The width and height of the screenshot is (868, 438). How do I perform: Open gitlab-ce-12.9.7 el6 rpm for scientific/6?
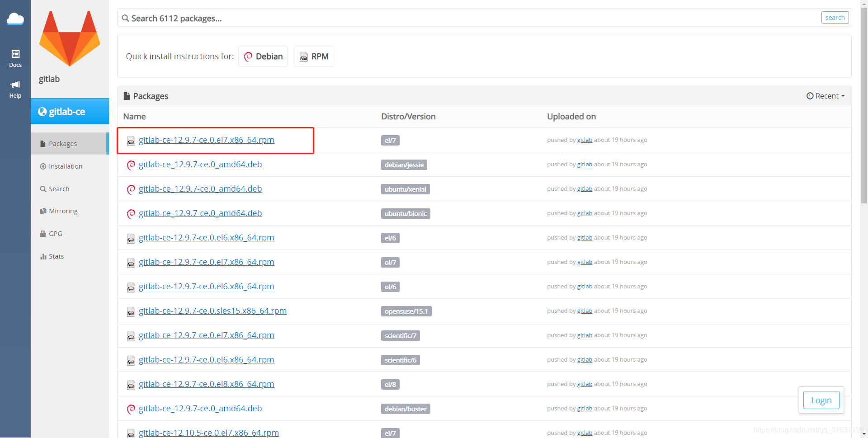click(206, 360)
